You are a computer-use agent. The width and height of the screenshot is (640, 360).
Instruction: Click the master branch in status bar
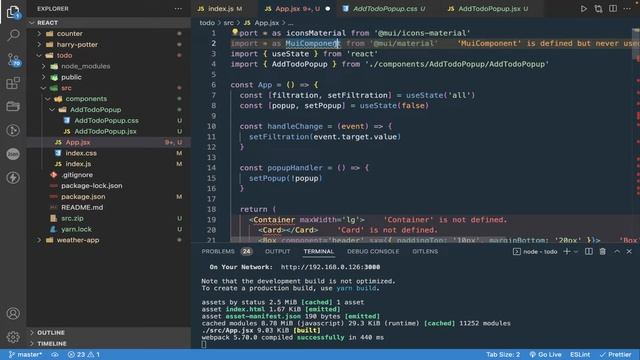[x=25, y=355]
